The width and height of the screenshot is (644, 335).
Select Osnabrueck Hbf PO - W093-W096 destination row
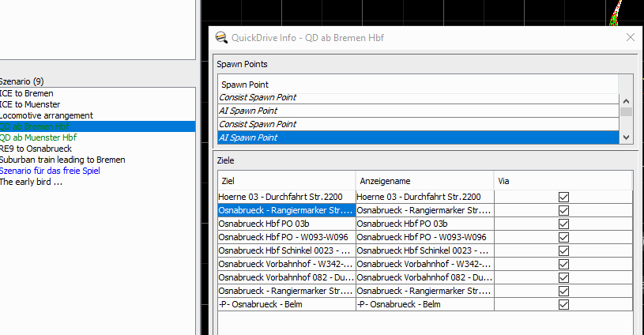click(286, 237)
